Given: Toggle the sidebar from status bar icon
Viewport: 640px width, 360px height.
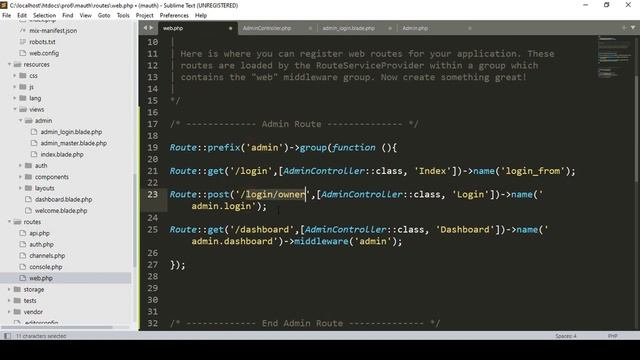Looking at the screenshot, I should [7, 336].
